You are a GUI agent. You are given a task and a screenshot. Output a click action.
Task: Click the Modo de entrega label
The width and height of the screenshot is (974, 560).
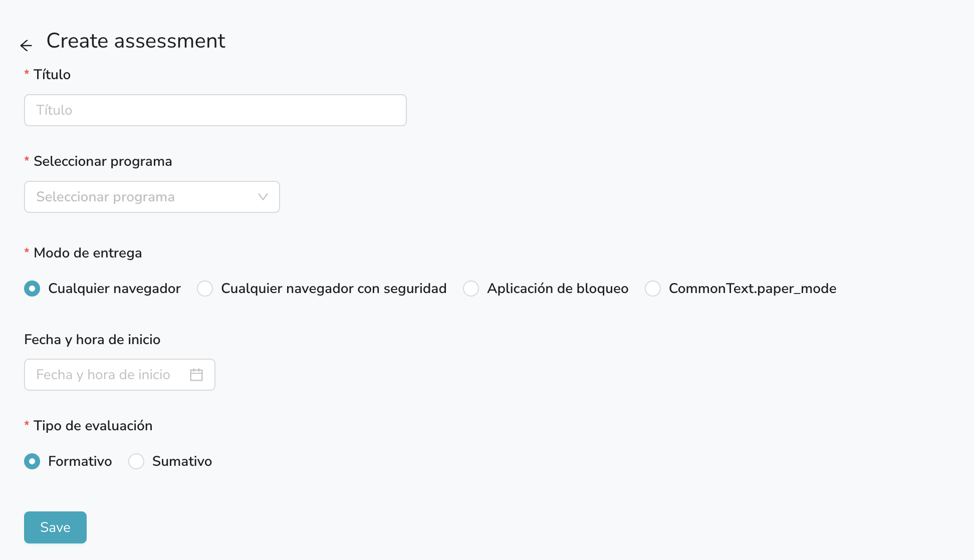[88, 253]
